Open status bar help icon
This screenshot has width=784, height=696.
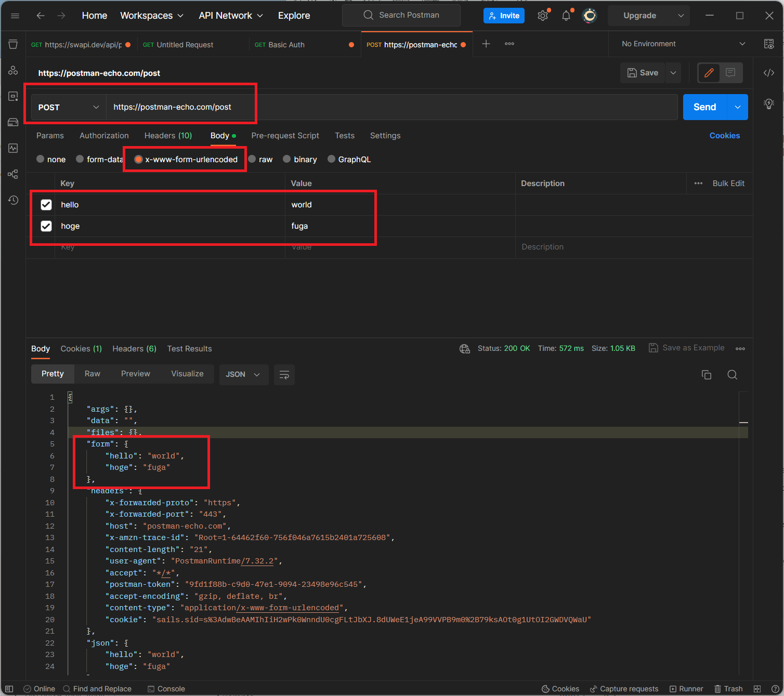pyautogui.click(x=775, y=689)
